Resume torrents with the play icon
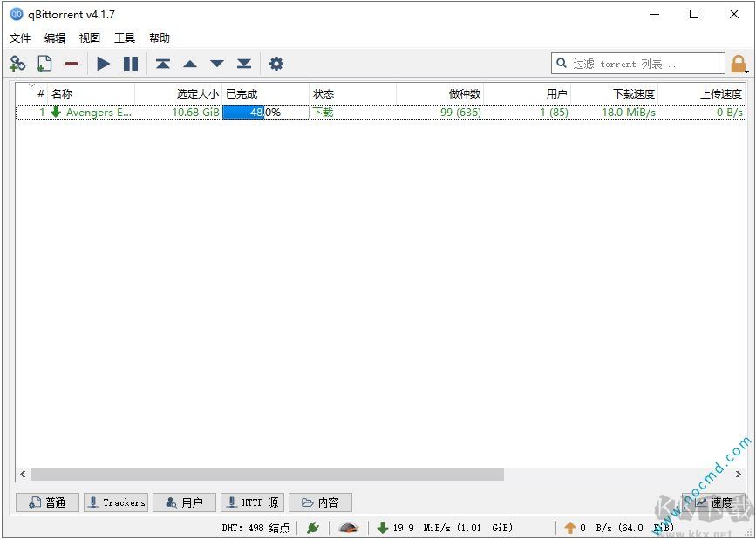The width and height of the screenshot is (756, 540). (104, 64)
